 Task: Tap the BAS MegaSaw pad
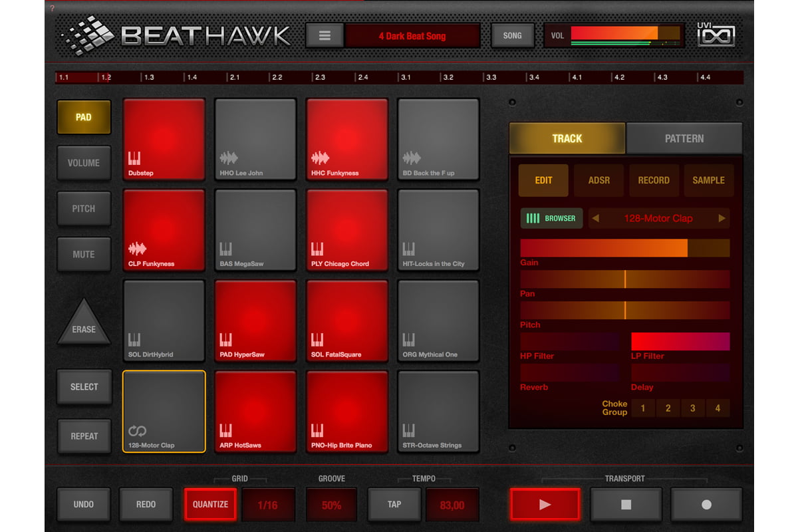point(255,230)
